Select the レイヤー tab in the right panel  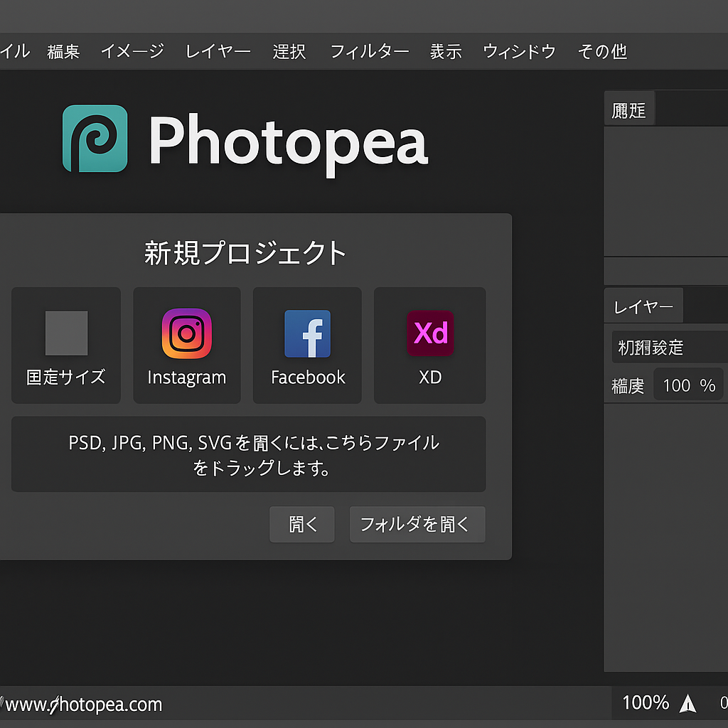coord(643,307)
